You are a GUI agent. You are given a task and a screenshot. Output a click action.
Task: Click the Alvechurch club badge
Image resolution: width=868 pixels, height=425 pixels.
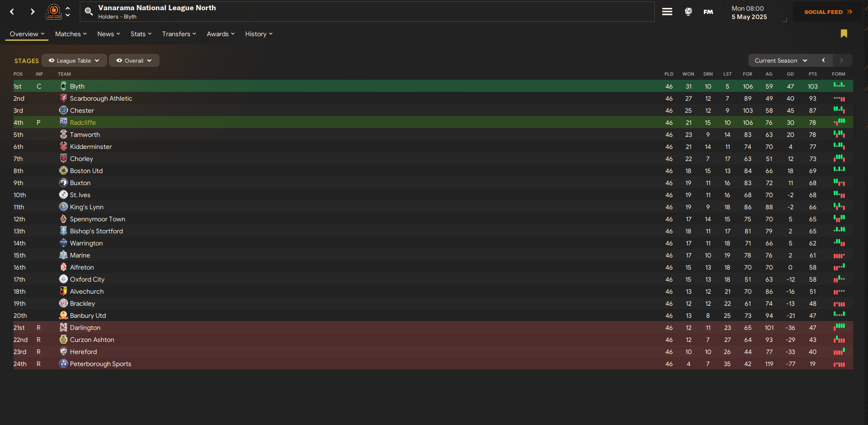tap(64, 291)
